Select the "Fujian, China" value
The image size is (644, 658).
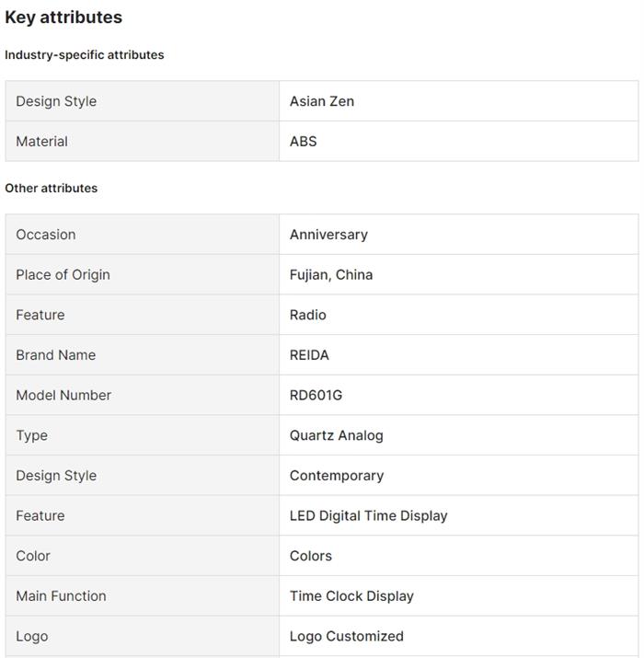331,275
